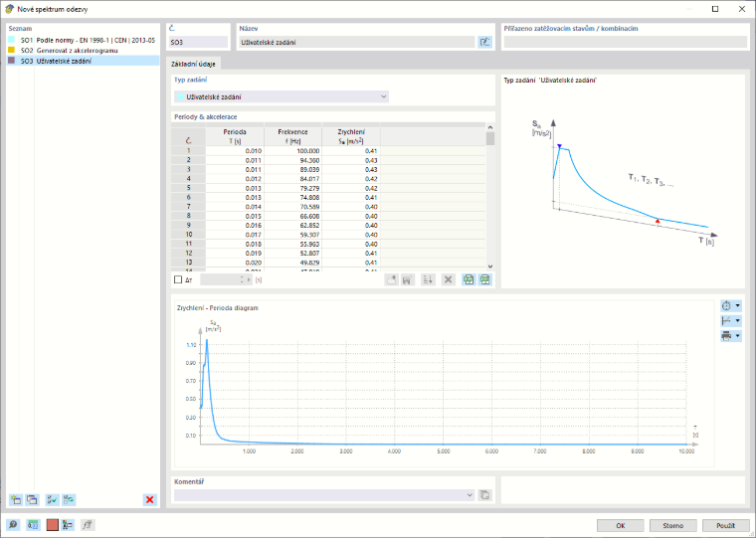The image size is (756, 538).
Task: Open the dropdown arrow next to print icon
Action: pyautogui.click(x=738, y=336)
